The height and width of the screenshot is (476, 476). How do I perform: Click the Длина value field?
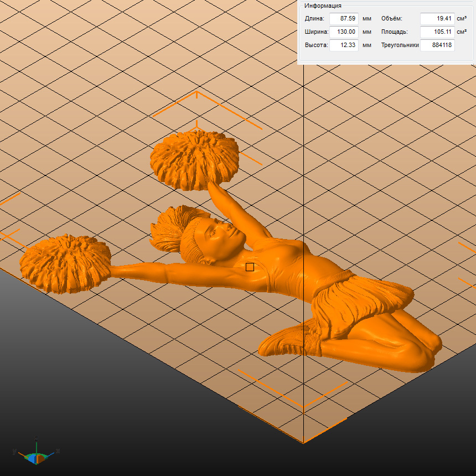point(343,19)
